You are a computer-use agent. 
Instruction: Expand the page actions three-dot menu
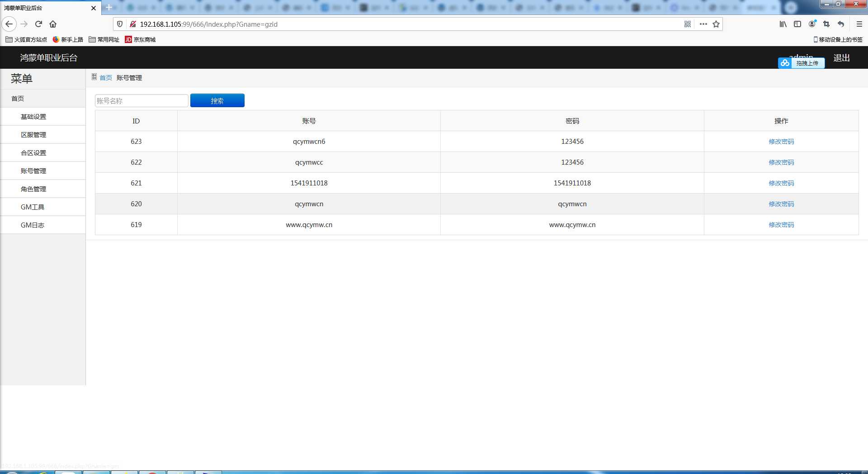tap(703, 24)
